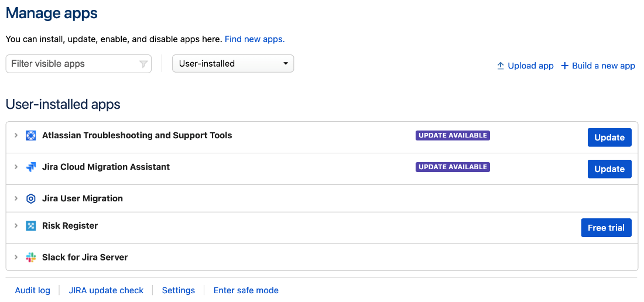
Task: Click Build a new app link
Action: pyautogui.click(x=604, y=66)
